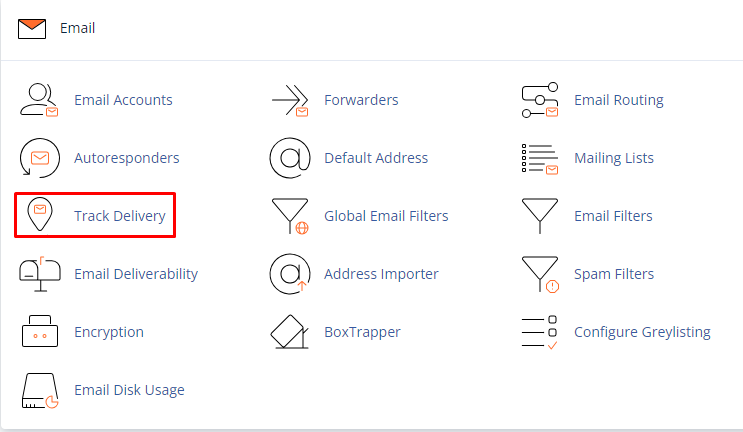743x432 pixels.
Task: Click the Forwarders arrow icon
Action: pyautogui.click(x=290, y=100)
